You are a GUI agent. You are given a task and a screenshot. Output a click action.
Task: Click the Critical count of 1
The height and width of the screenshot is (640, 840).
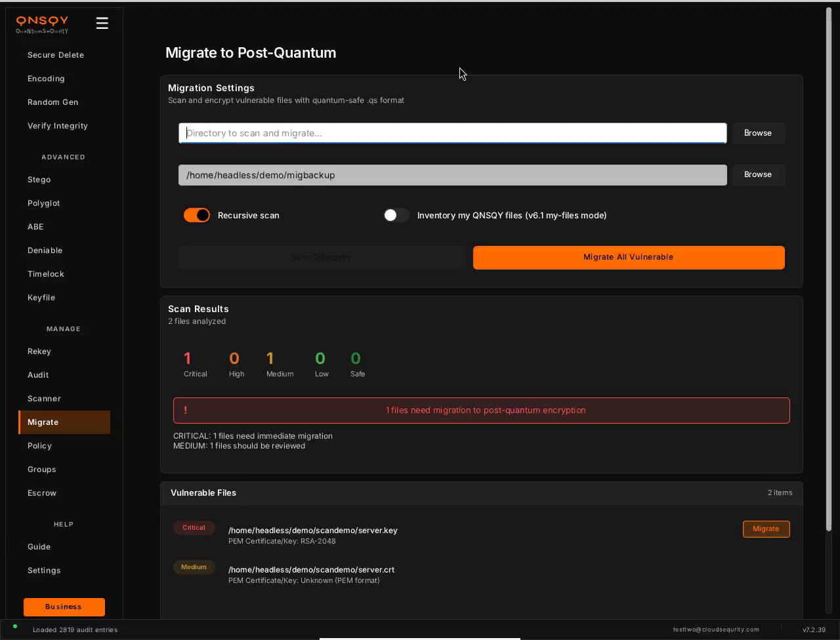(x=188, y=359)
